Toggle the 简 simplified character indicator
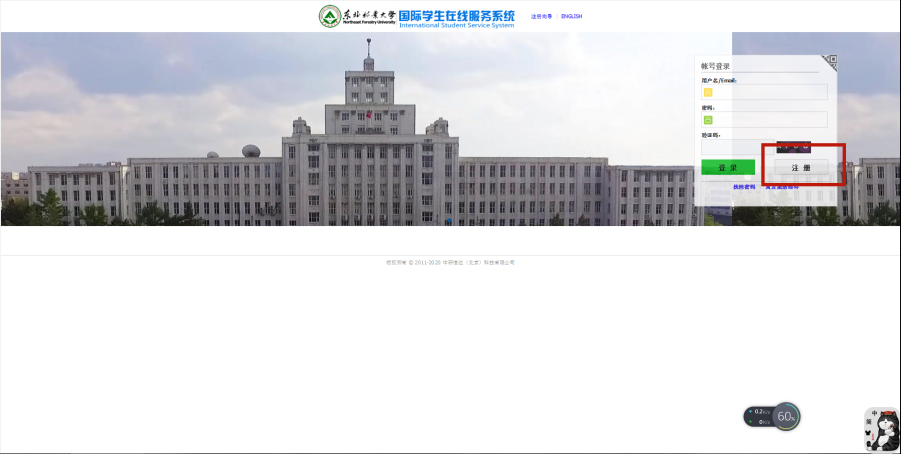 coord(873,424)
